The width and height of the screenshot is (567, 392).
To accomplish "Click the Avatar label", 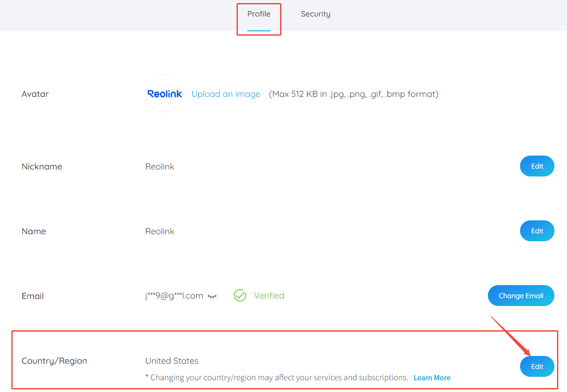I will pos(35,94).
